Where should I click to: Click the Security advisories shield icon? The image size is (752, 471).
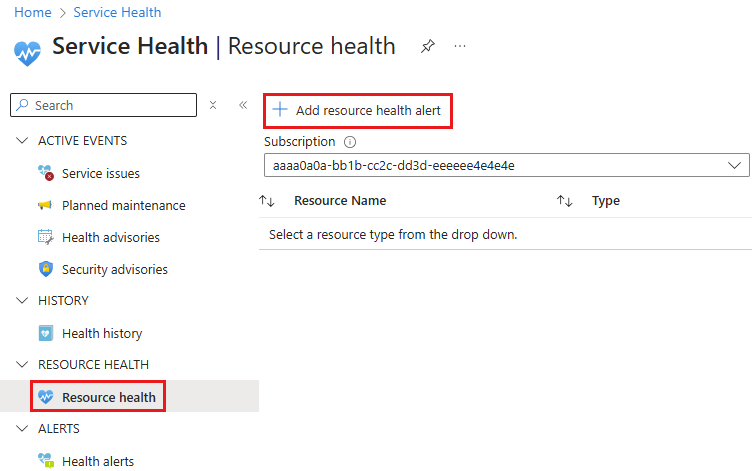click(46, 269)
